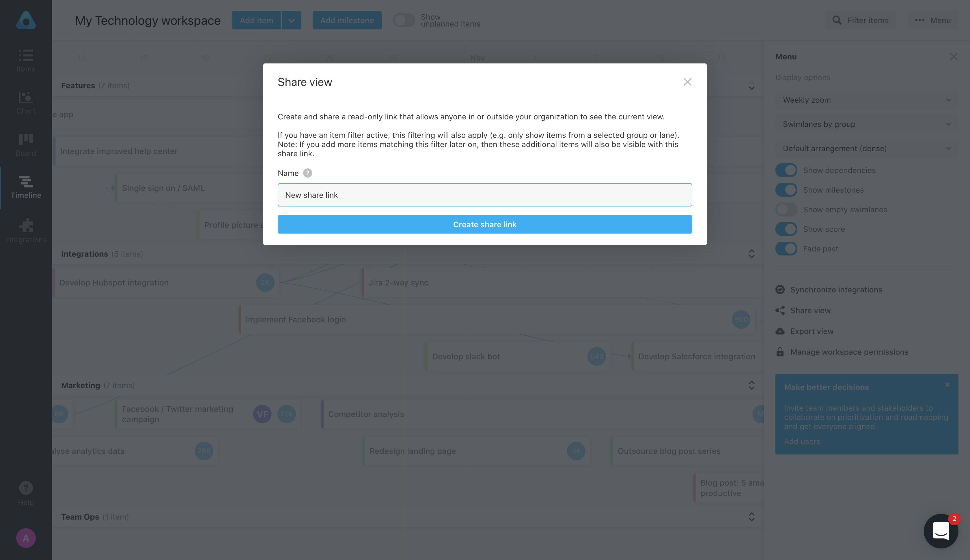Expand the Add item dropdown arrow
This screenshot has height=560, width=970.
pyautogui.click(x=291, y=20)
